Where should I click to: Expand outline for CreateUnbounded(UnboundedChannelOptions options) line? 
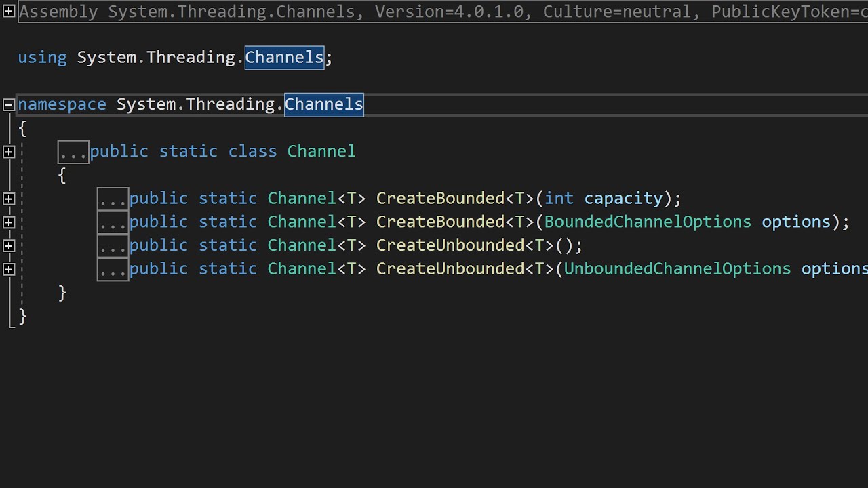[9, 269]
